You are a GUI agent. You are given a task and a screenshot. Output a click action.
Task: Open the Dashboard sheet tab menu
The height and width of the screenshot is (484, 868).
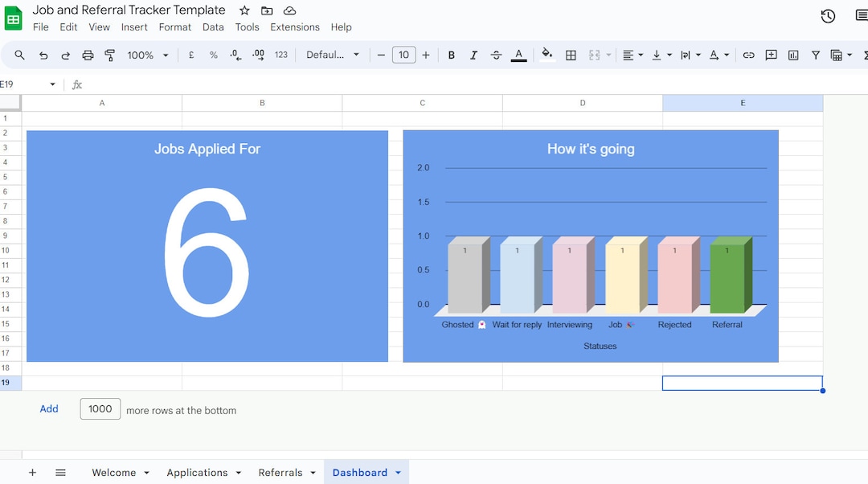point(397,472)
